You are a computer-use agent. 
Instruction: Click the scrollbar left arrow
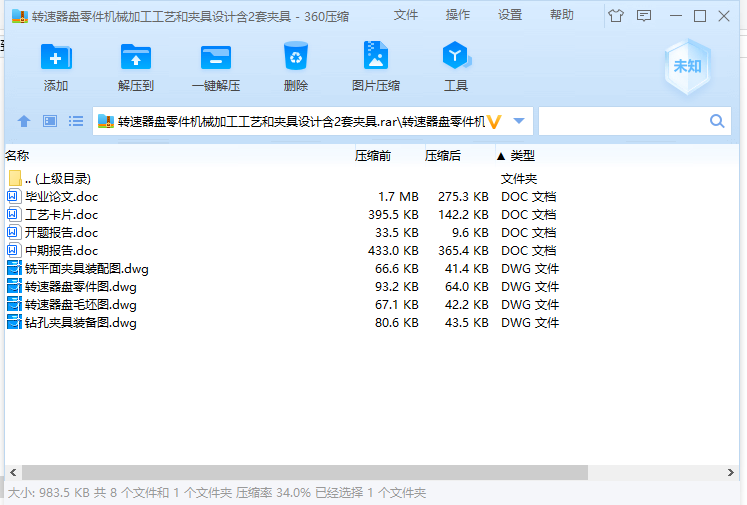click(x=13, y=473)
